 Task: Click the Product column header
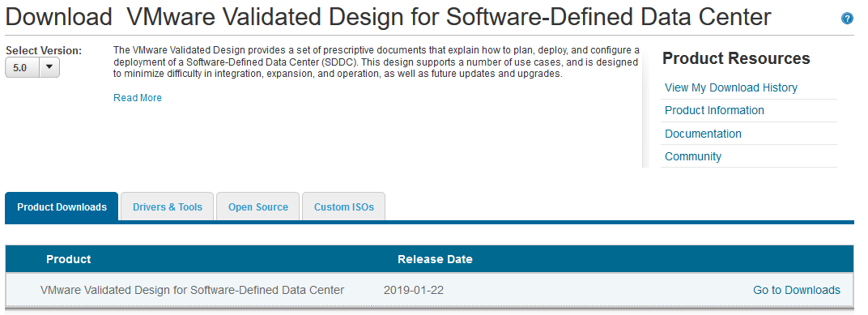[x=69, y=259]
